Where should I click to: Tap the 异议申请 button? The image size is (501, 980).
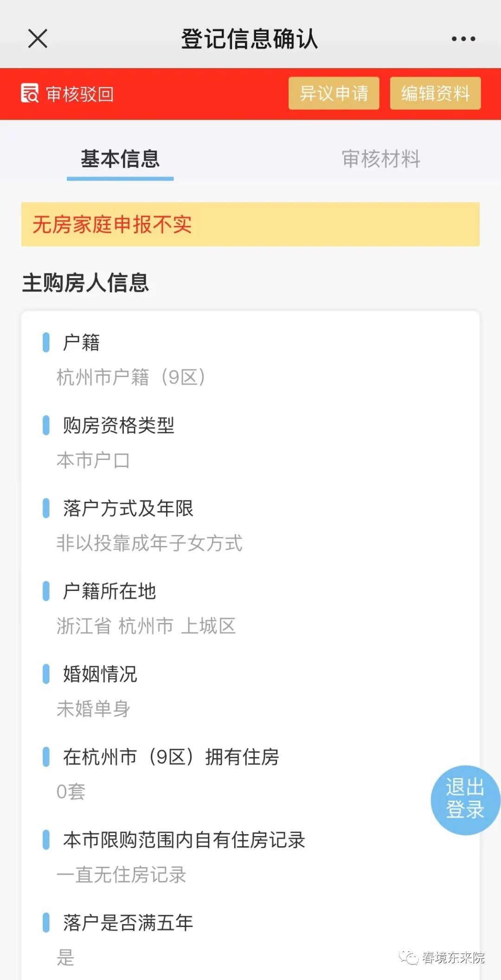coord(334,93)
